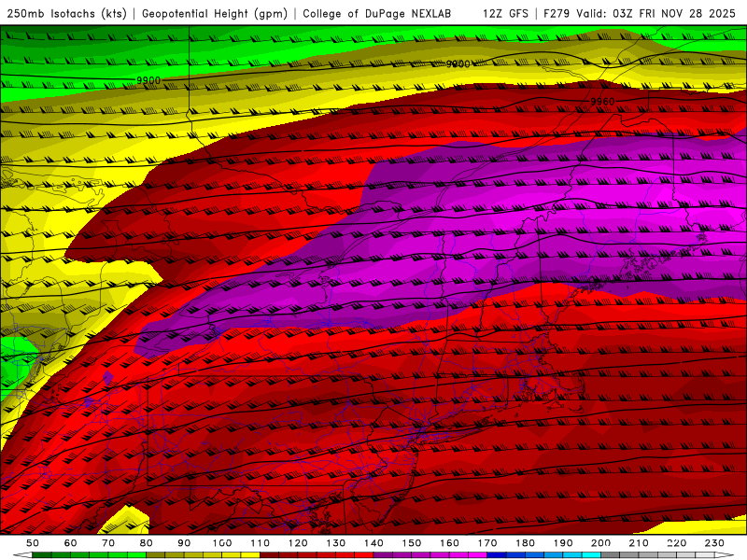Click the 90 legend label

(184, 543)
